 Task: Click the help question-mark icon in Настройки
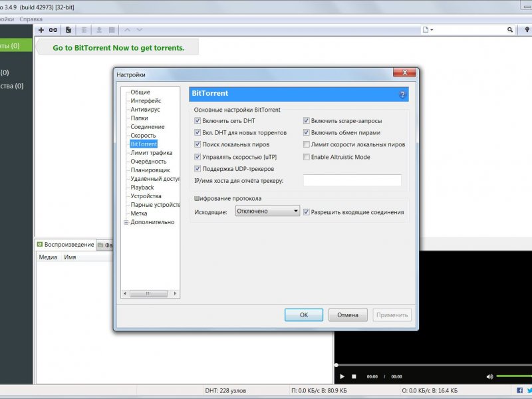click(402, 94)
